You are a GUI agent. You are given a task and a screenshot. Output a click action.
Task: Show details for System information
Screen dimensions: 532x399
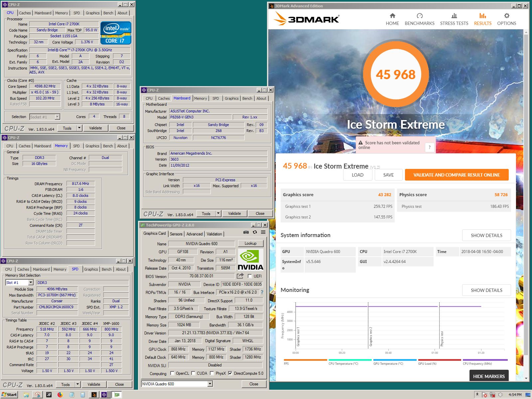coord(486,235)
